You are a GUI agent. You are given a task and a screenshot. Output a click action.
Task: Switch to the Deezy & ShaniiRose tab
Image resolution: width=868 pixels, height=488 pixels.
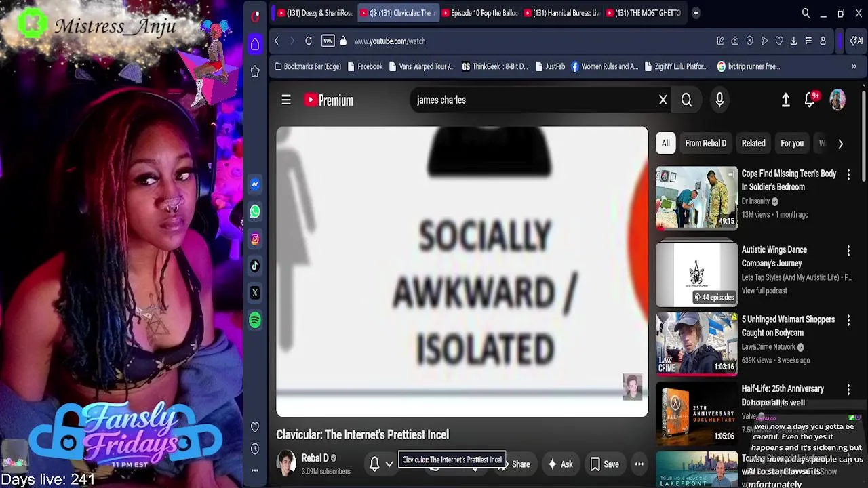click(x=315, y=13)
